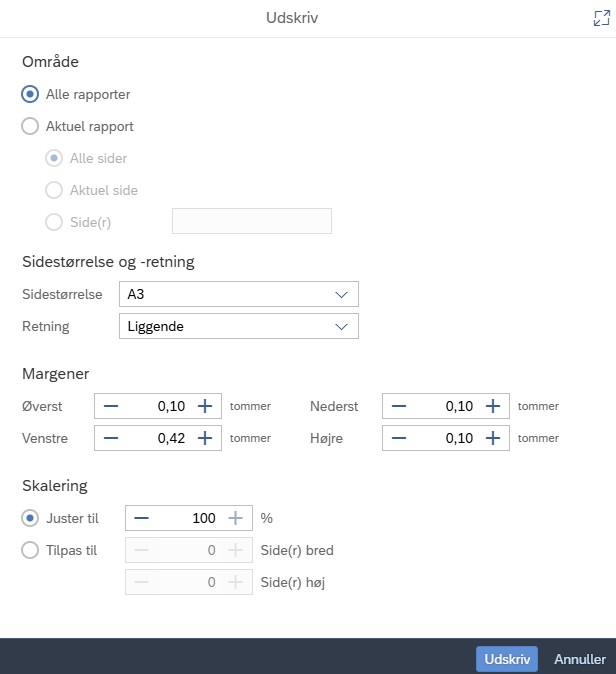616x674 pixels.
Task: Expand the Retning dropdown showing Liggende
Action: 238,327
